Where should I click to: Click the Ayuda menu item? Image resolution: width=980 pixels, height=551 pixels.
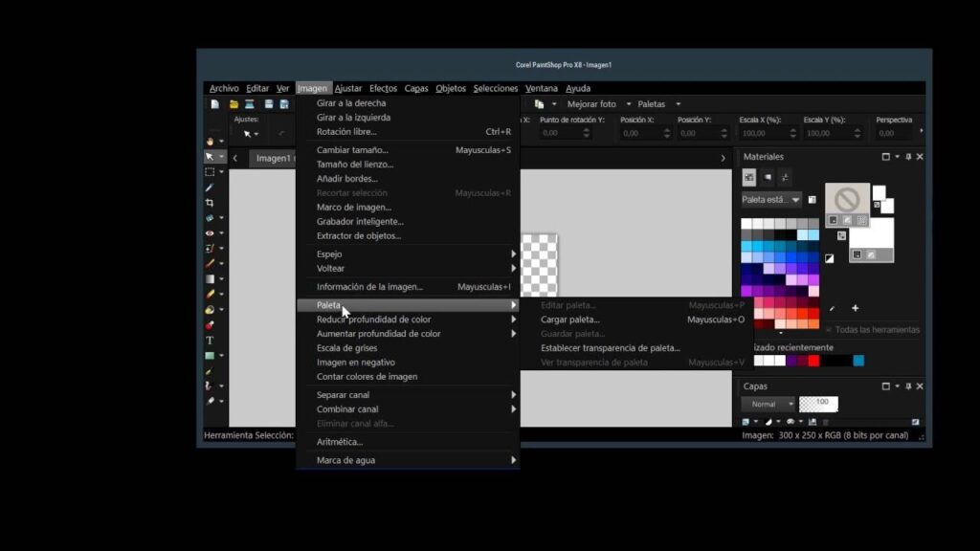pyautogui.click(x=576, y=88)
